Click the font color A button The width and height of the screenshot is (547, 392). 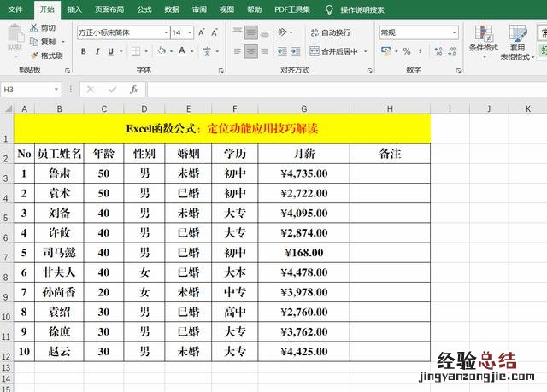pyautogui.click(x=182, y=51)
